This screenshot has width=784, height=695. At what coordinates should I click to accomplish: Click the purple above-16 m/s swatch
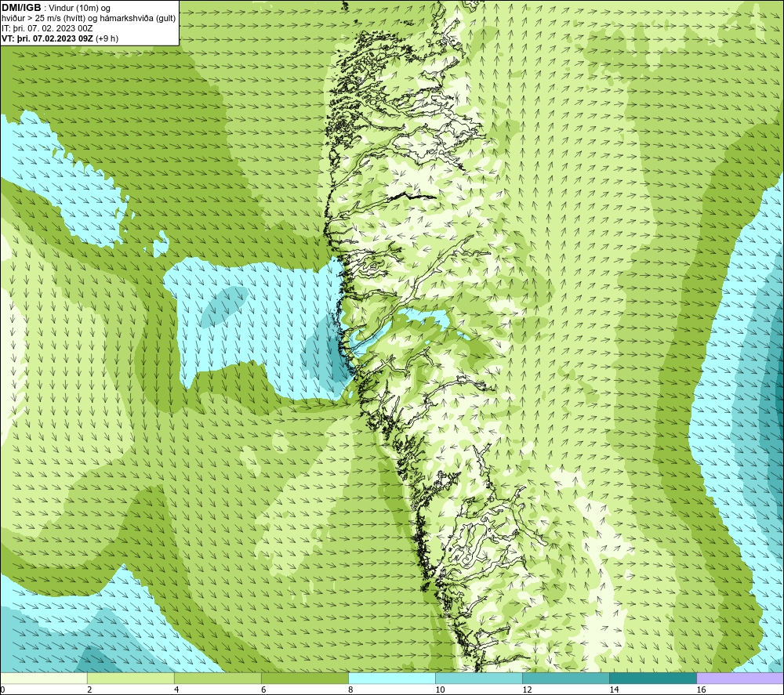pyautogui.click(x=740, y=678)
